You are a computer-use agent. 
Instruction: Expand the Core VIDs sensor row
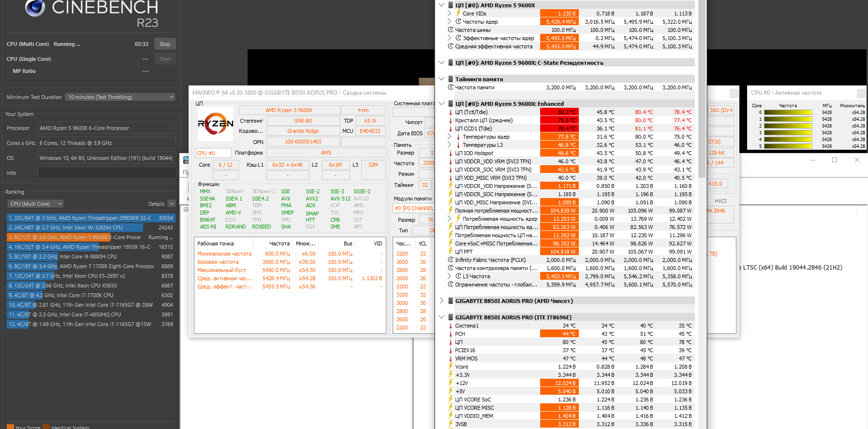[x=449, y=14]
